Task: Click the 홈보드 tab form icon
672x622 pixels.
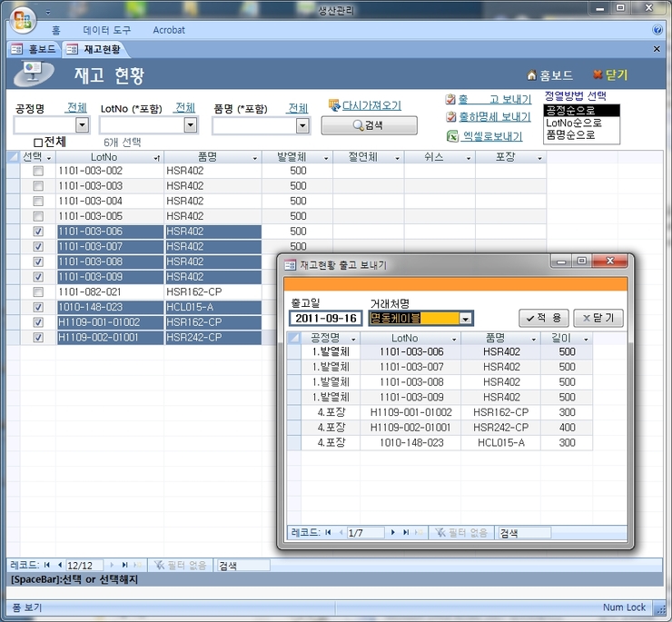Action: (16, 49)
